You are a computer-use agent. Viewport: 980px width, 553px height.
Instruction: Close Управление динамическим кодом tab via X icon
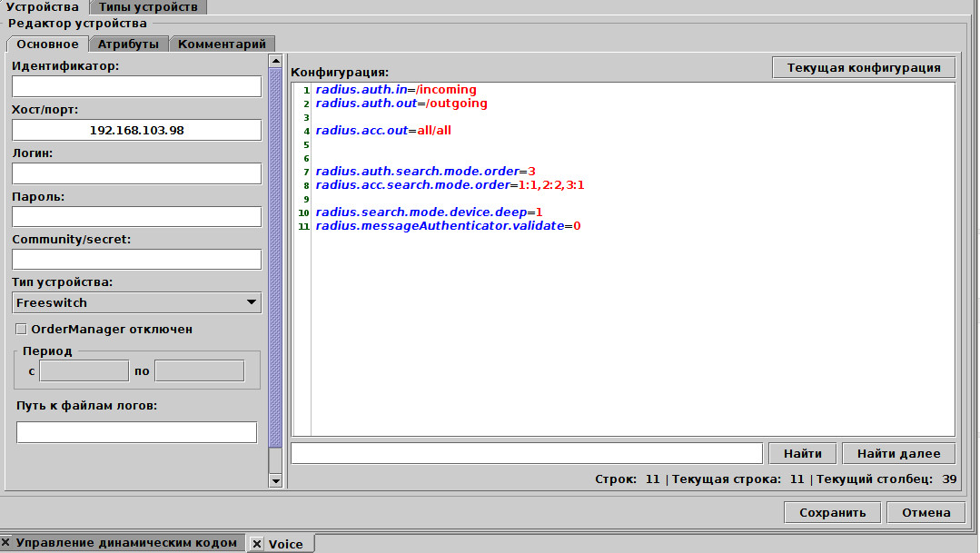6,543
